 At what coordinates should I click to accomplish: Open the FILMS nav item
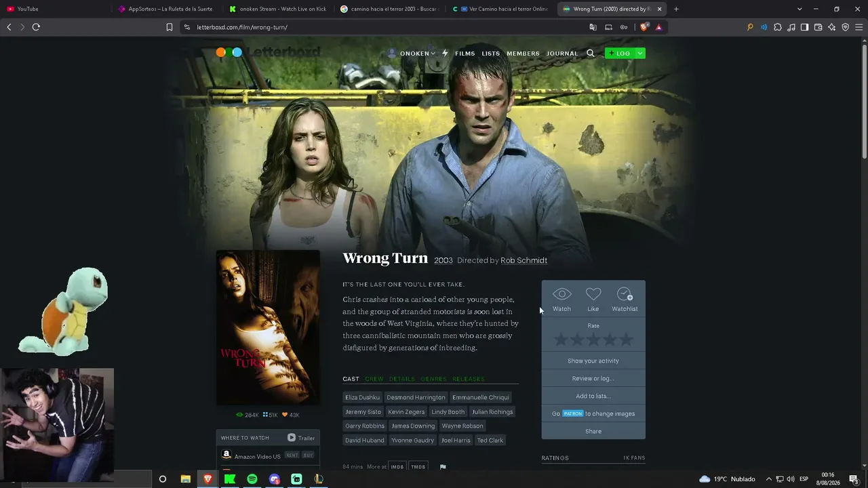(465, 54)
